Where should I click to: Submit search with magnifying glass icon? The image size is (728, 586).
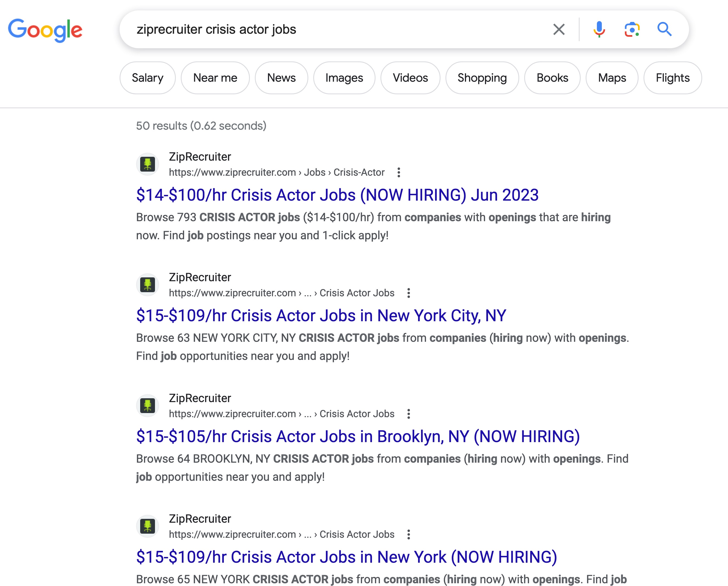[664, 29]
